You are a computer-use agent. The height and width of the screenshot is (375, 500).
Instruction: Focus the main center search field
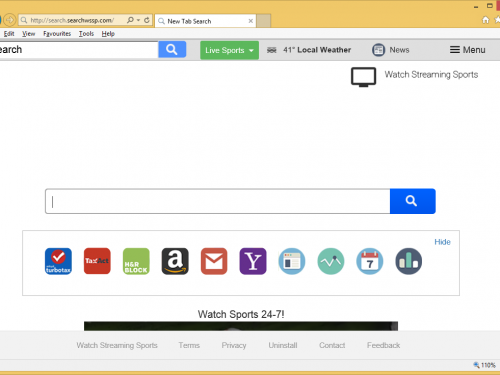(218, 201)
